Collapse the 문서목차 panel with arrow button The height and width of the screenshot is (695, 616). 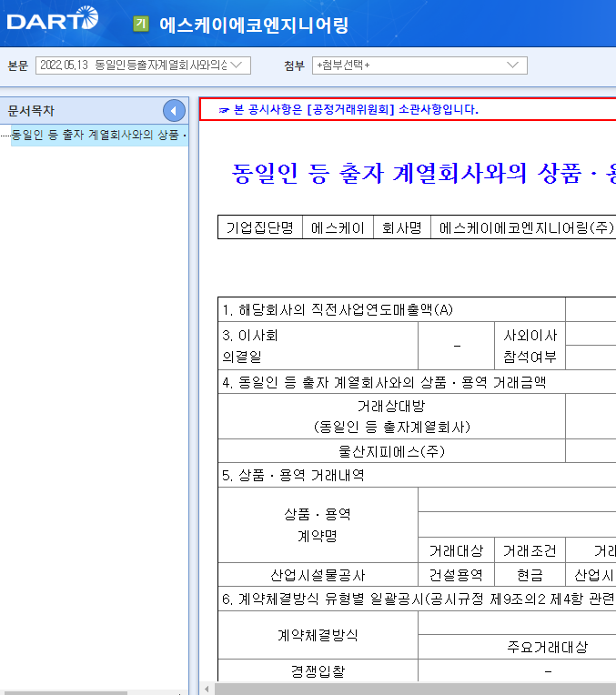(174, 111)
